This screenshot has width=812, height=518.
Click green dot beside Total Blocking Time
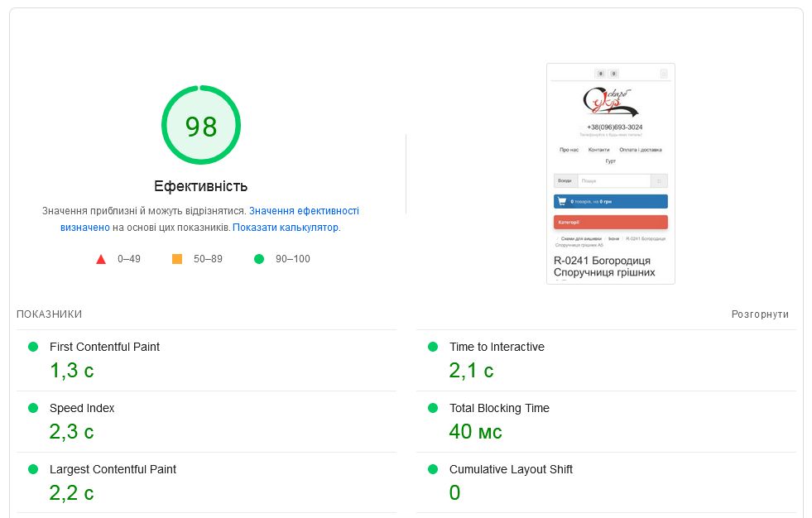pyautogui.click(x=433, y=408)
